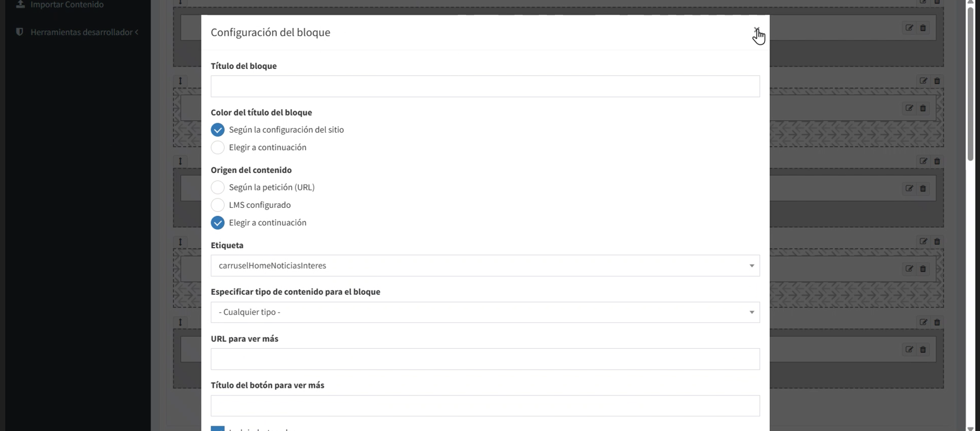
Task: Click the 'Título del botón para ver más' field
Action: pos(485,406)
